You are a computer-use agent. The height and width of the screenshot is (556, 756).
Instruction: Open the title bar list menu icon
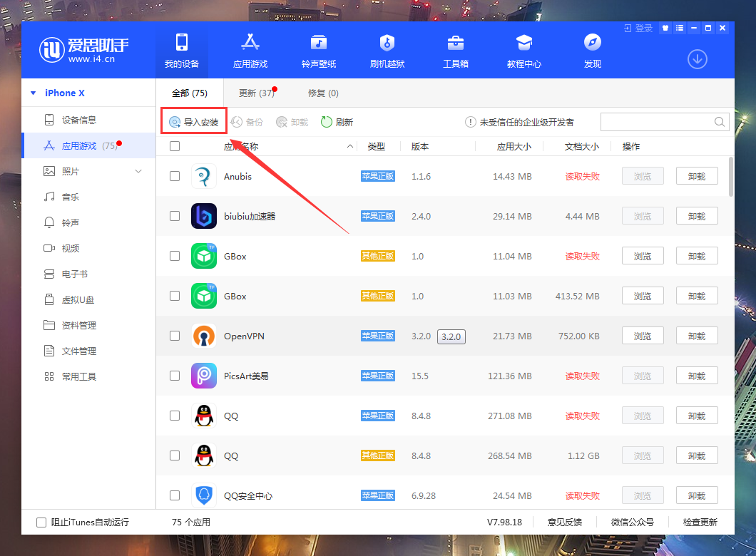(680, 28)
